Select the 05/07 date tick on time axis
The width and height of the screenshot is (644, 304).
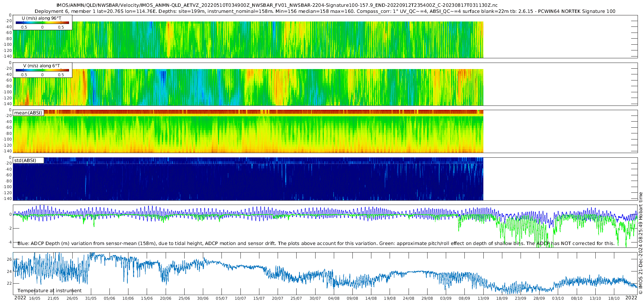point(221,298)
